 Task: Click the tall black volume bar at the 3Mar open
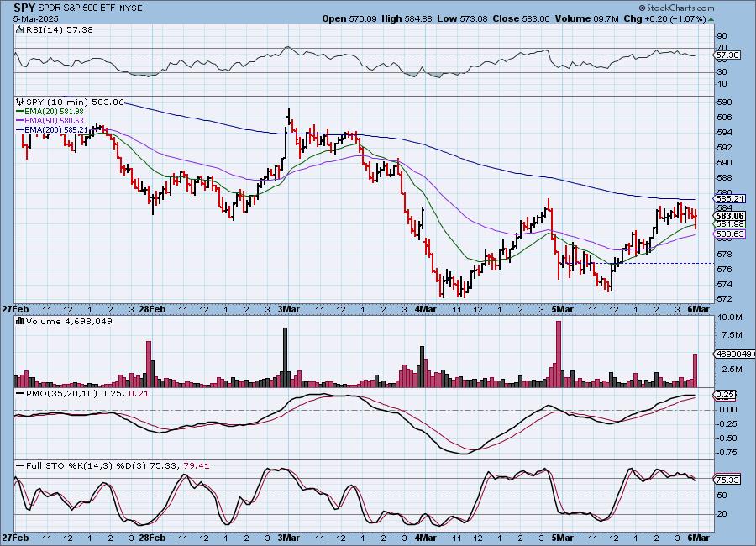[x=285, y=357]
